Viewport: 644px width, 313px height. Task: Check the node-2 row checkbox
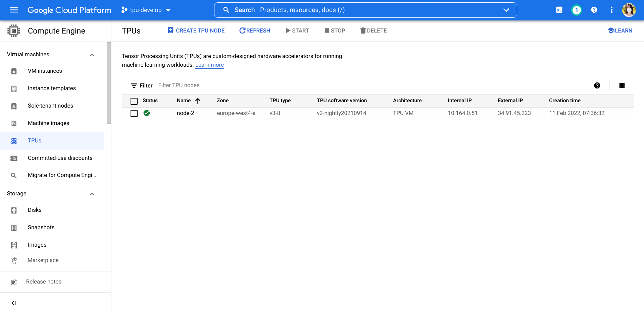click(x=134, y=113)
